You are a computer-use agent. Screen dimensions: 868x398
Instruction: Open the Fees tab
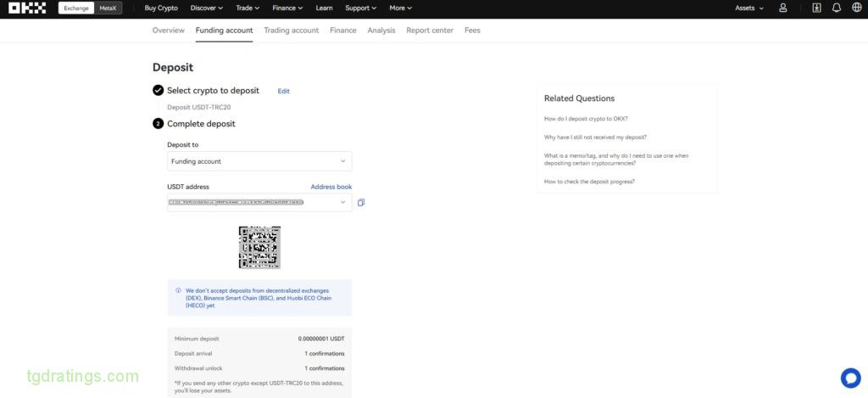(472, 31)
